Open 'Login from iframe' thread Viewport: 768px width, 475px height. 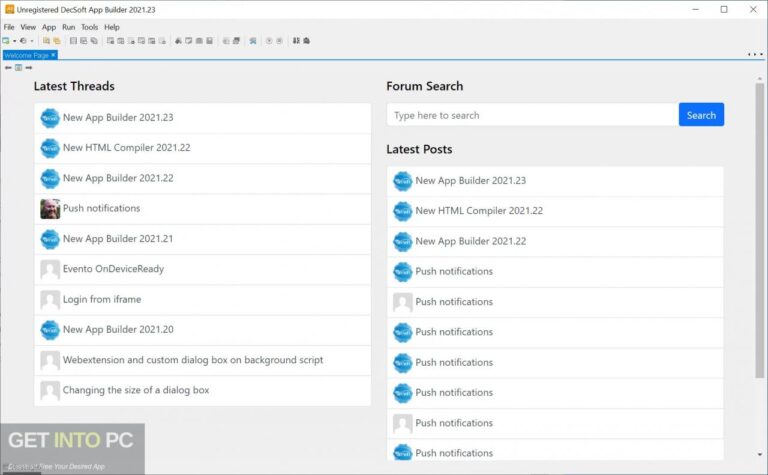click(x=102, y=300)
